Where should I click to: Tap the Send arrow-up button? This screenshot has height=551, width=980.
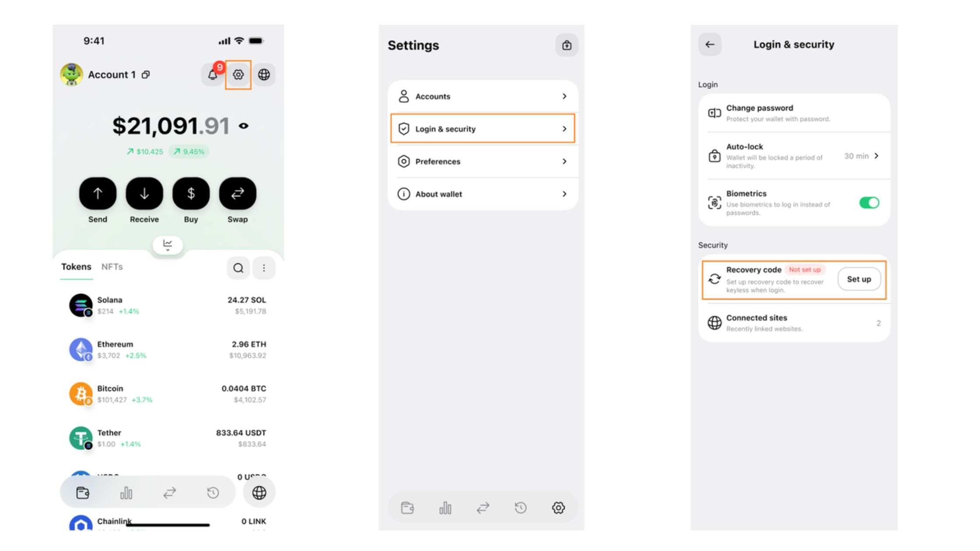98,193
